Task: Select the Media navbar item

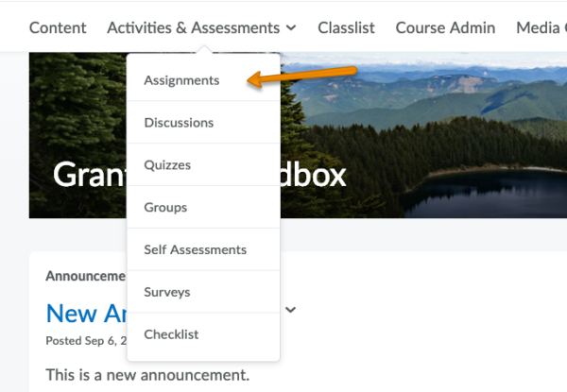Action: click(x=540, y=27)
